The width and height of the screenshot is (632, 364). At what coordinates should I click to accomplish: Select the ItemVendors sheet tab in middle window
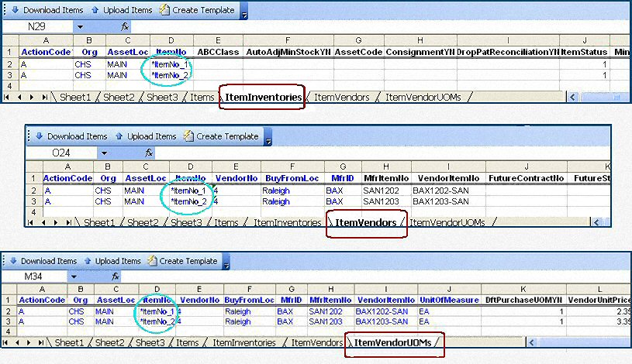366,223
